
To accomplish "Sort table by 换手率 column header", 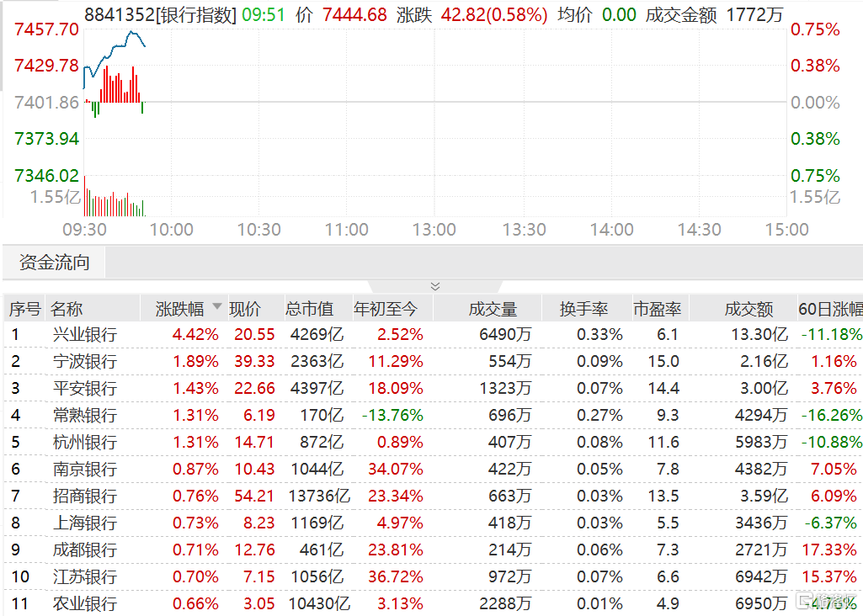I will click(x=583, y=309).
